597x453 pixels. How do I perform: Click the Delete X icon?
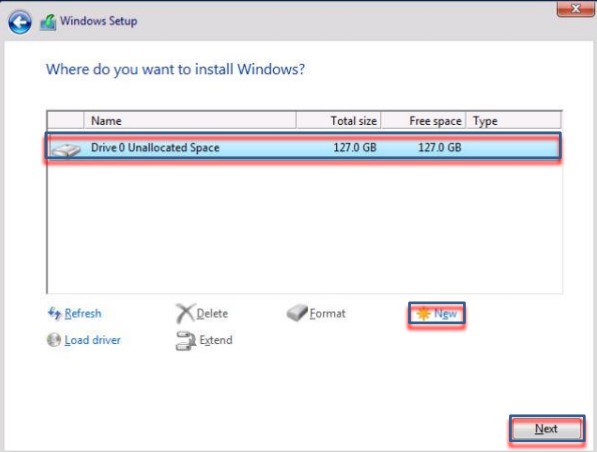[x=185, y=313]
